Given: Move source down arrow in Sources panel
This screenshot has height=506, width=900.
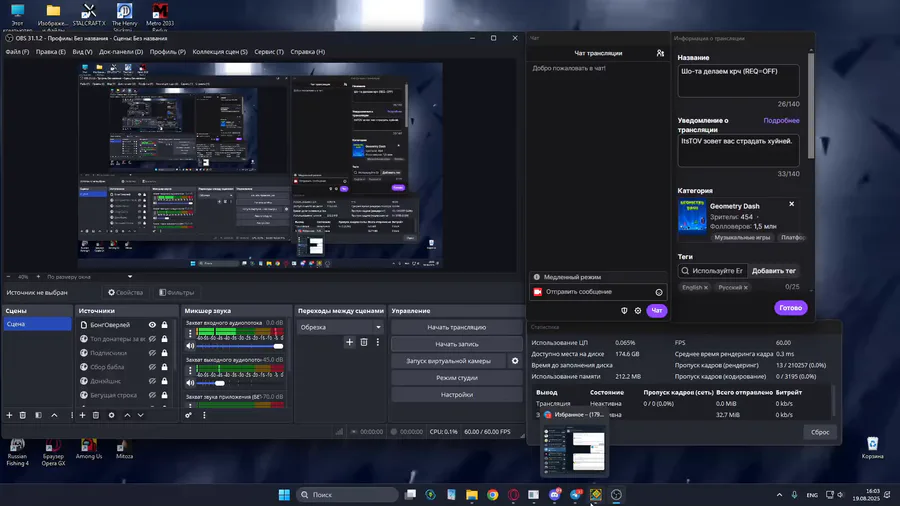Looking at the screenshot, I should pyautogui.click(x=141, y=415).
